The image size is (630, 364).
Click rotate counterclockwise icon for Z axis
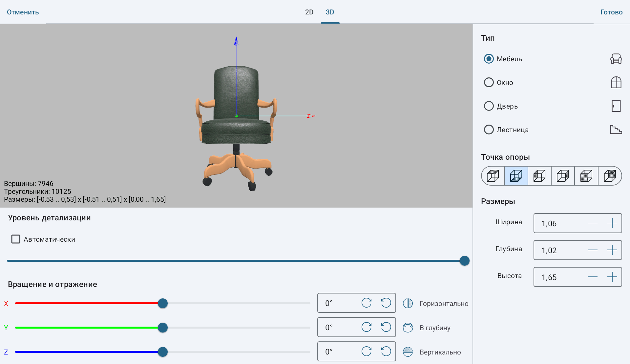386,351
